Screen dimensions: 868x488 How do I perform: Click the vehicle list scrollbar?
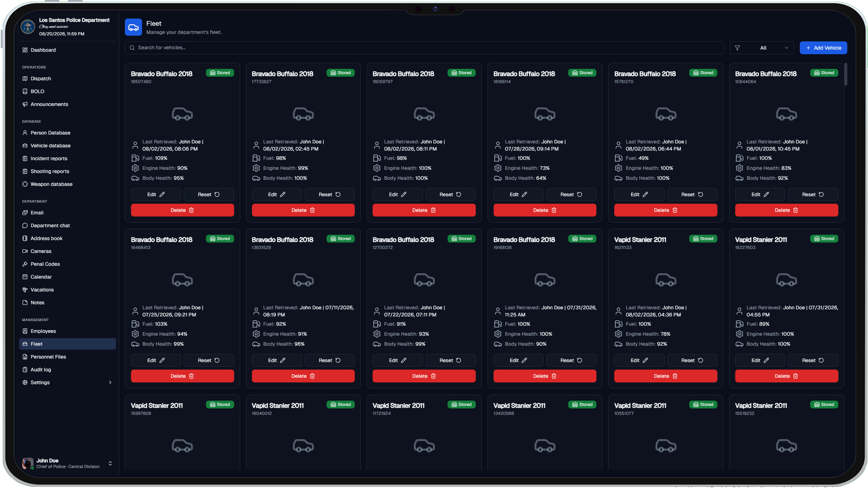[846, 74]
